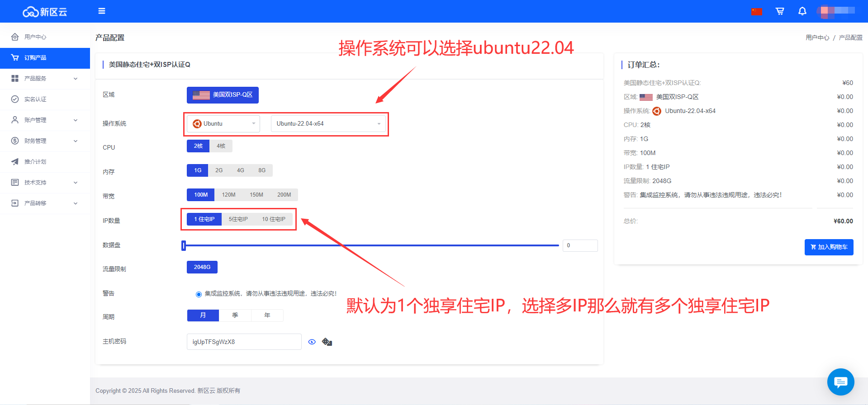
Task: Click the dice icon to generate random password
Action: point(327,342)
